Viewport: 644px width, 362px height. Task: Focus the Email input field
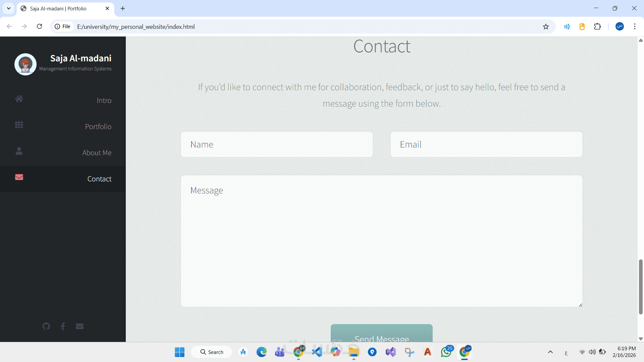tap(486, 144)
